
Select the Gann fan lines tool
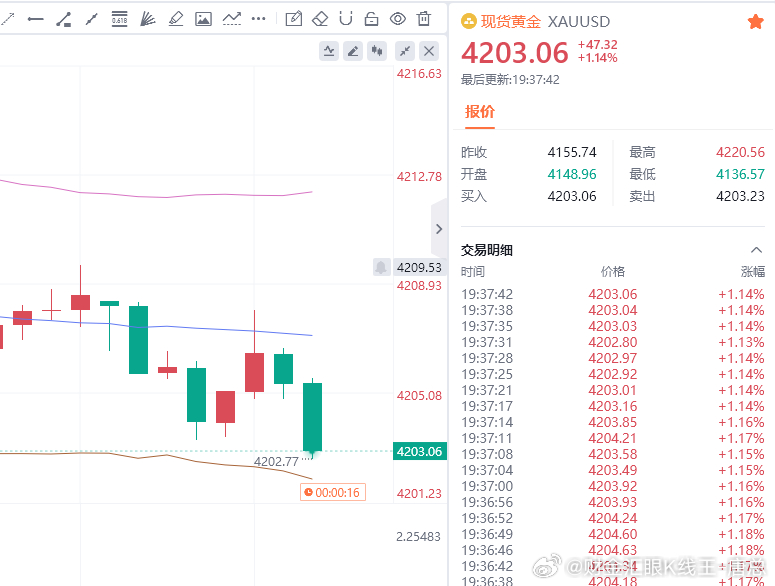pos(147,19)
